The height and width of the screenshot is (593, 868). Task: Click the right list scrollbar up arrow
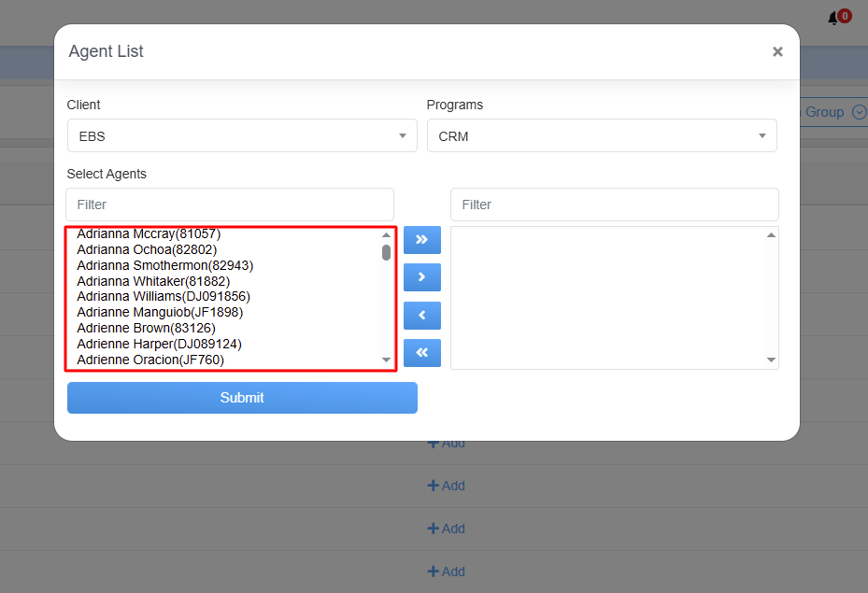point(771,235)
